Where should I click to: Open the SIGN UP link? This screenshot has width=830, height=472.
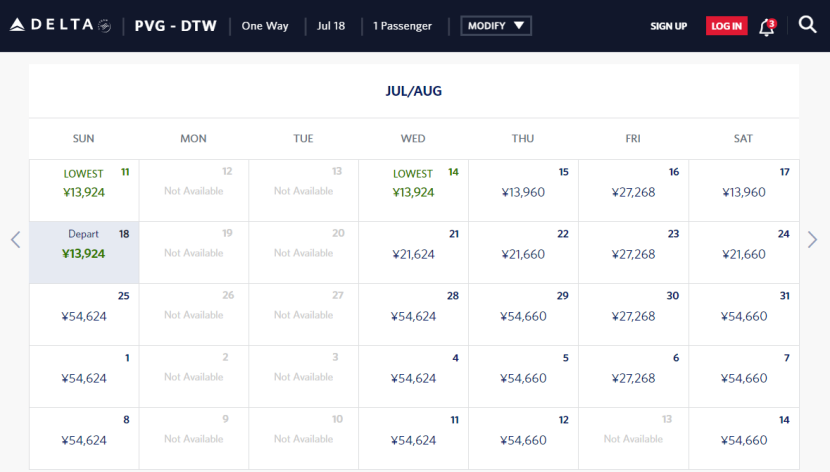coord(668,26)
